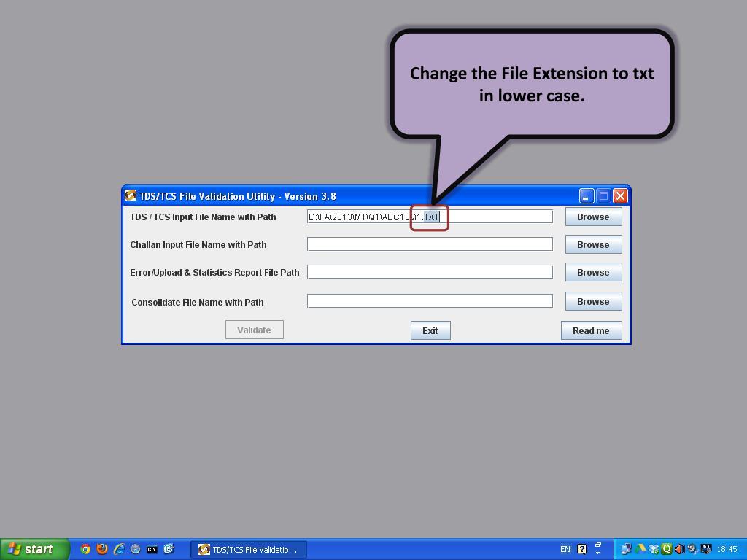Click the green Q tray icon
The width and height of the screenshot is (747, 560).
point(667,549)
